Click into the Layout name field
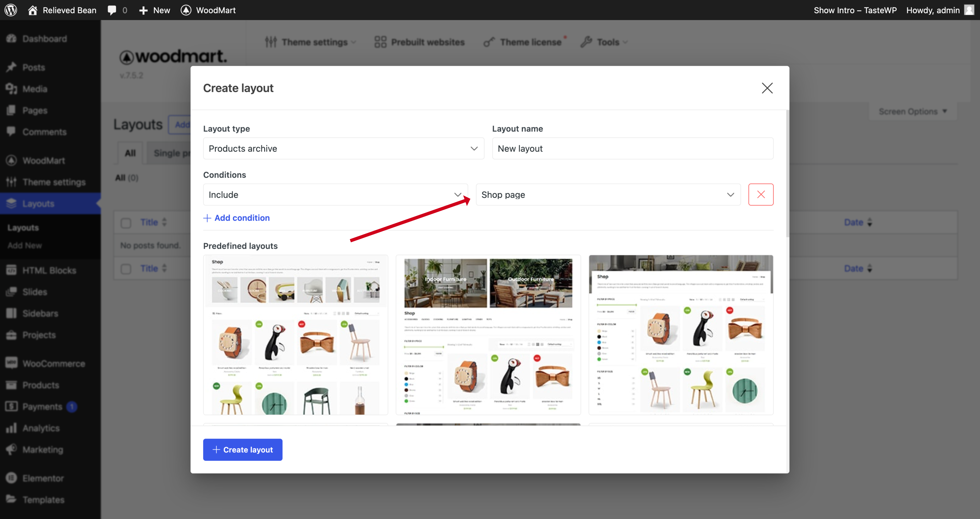 (633, 148)
